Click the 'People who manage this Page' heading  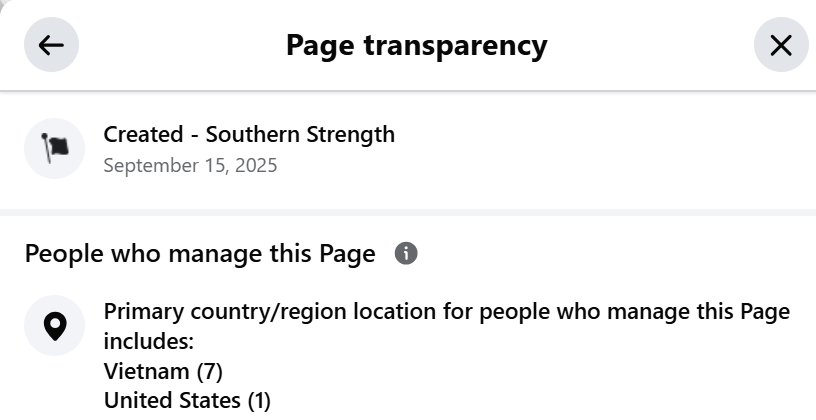pyautogui.click(x=200, y=254)
